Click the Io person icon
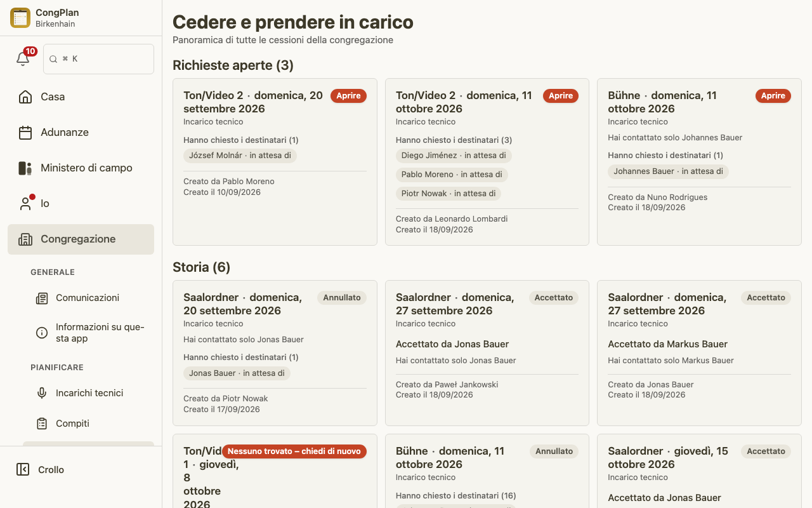This screenshot has width=812, height=508. point(25,203)
